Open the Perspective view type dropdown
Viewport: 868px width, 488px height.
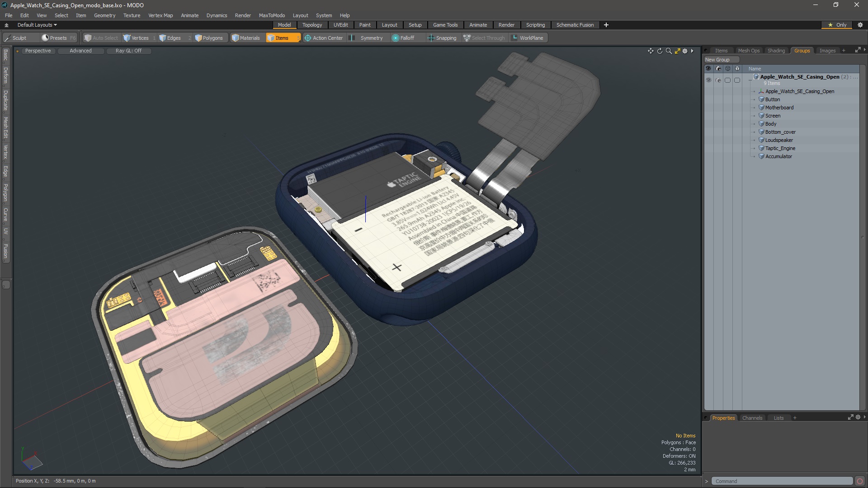(38, 51)
